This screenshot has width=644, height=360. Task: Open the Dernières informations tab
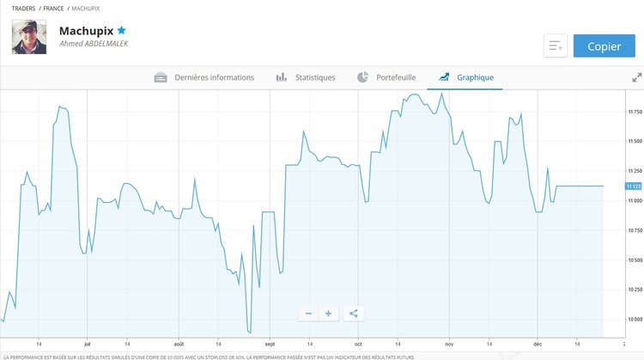point(204,77)
